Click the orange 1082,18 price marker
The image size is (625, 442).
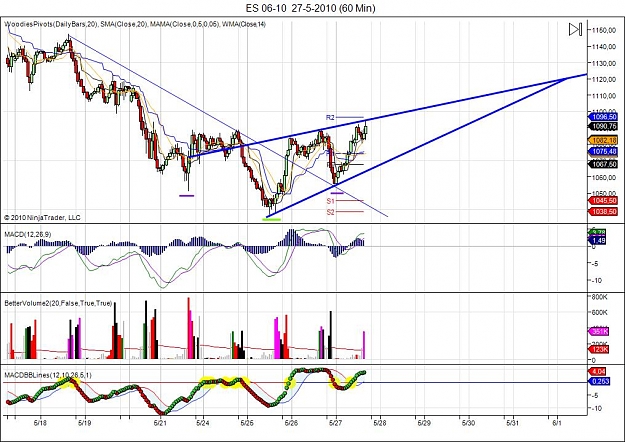pos(603,140)
